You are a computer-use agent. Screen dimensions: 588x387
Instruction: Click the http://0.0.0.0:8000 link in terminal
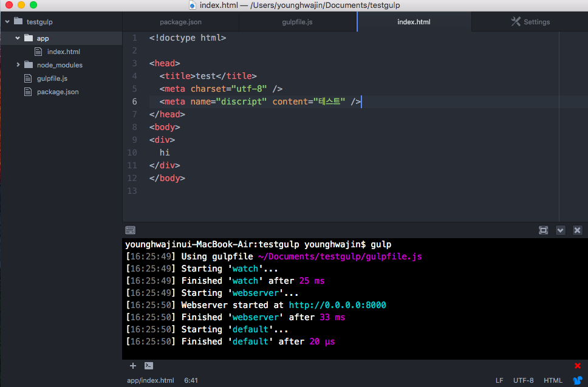(x=338, y=305)
